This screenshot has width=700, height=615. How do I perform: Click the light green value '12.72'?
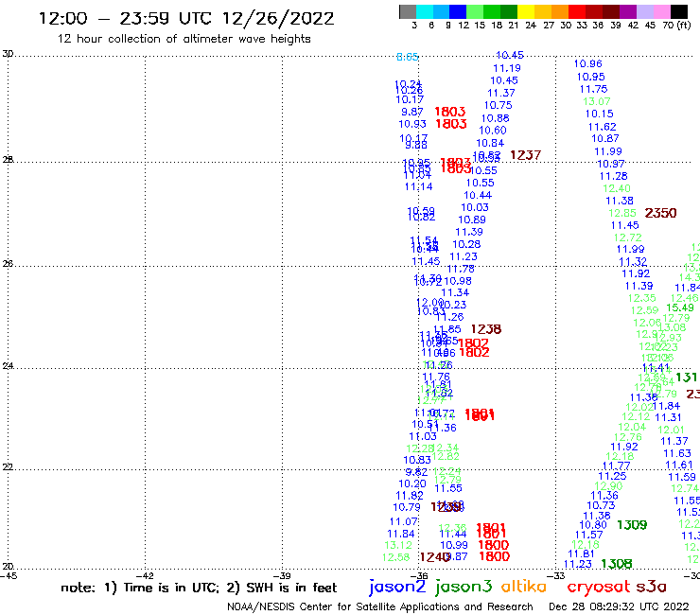[628, 237]
